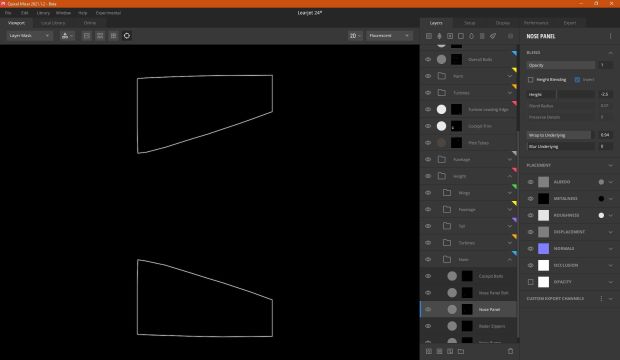Image resolution: width=620 pixels, height=360 pixels.
Task: Select the Cockpit Trim layer
Action: click(469, 126)
